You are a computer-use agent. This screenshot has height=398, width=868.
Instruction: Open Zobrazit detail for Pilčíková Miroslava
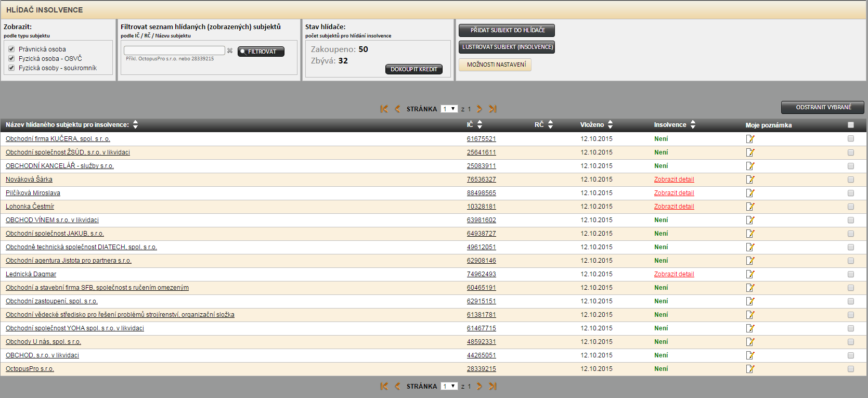(x=674, y=193)
